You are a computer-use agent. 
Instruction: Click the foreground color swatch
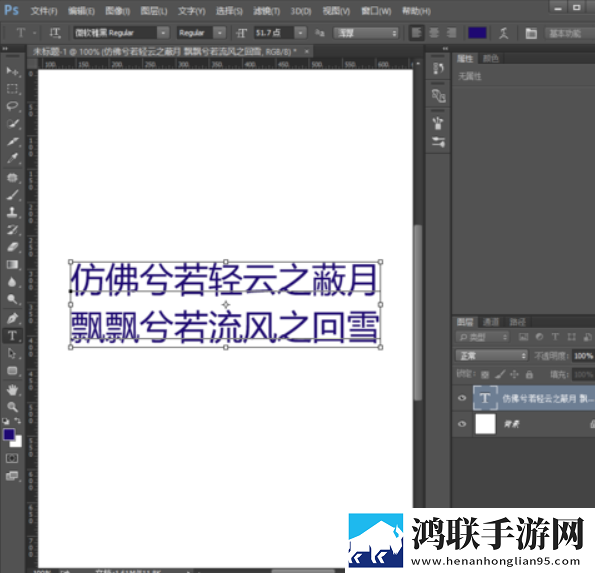9,434
